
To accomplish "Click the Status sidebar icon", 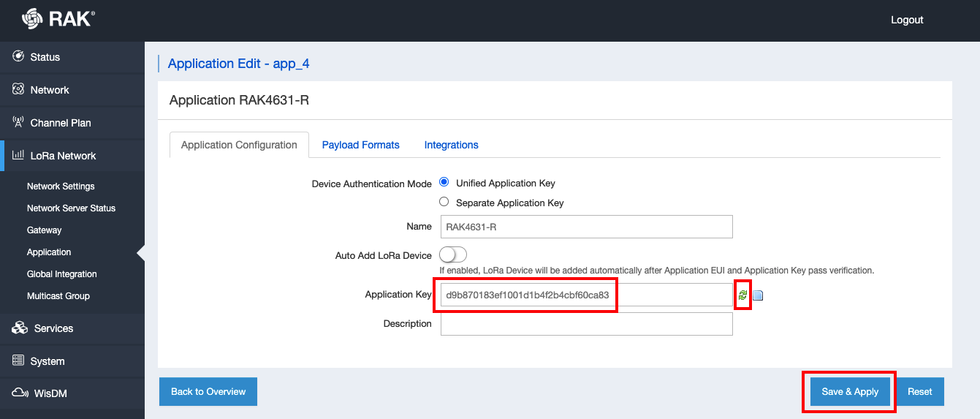I will tap(18, 56).
